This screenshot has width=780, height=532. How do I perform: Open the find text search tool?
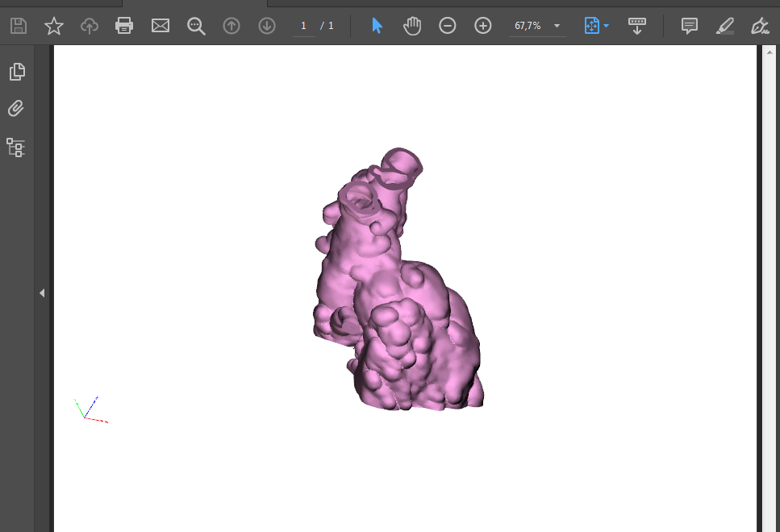196,26
